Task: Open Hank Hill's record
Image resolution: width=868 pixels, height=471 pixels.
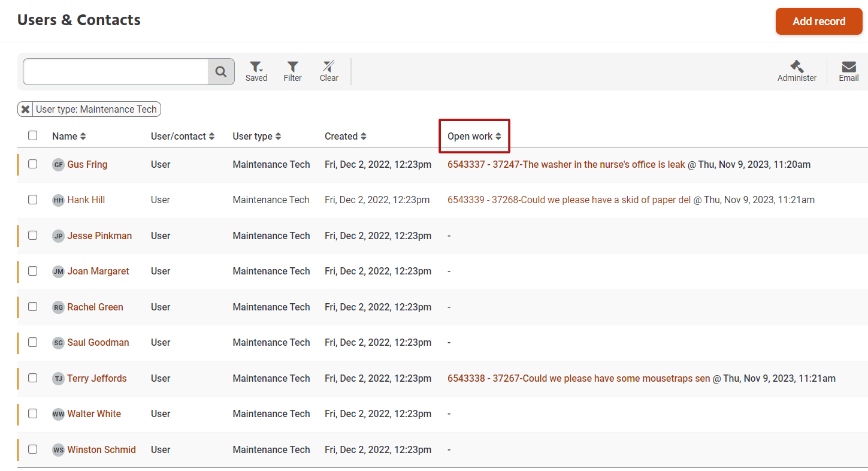Action: [86, 200]
